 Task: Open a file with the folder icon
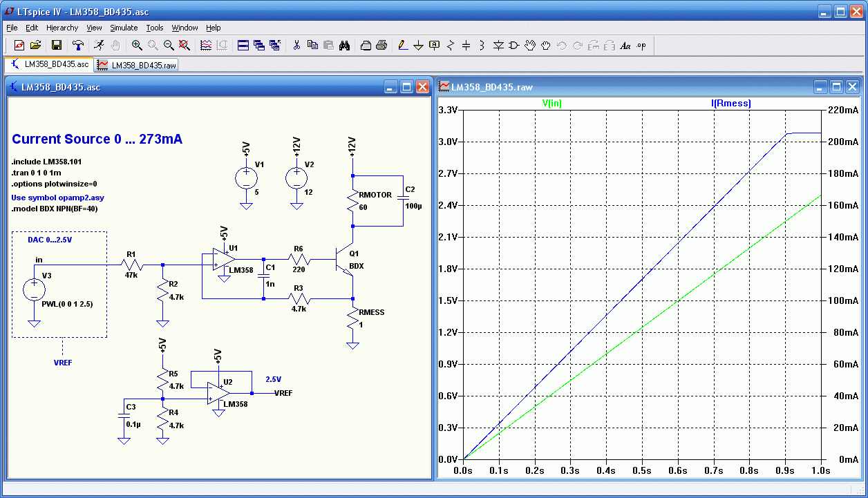point(35,46)
